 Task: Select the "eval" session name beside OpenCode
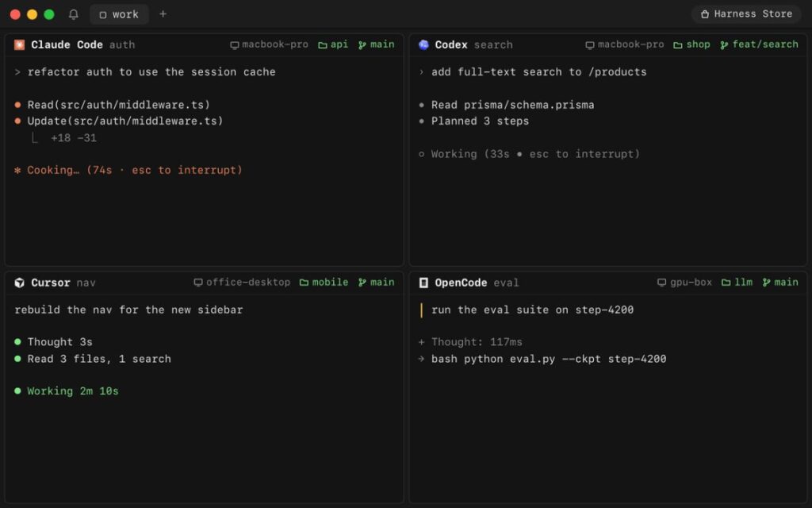point(506,283)
